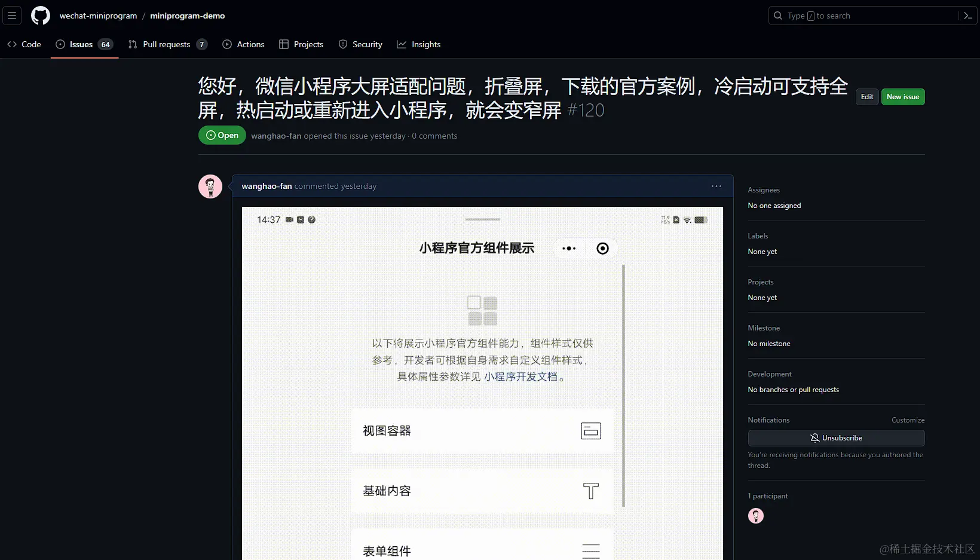Click the Open issue status badge

(x=222, y=135)
